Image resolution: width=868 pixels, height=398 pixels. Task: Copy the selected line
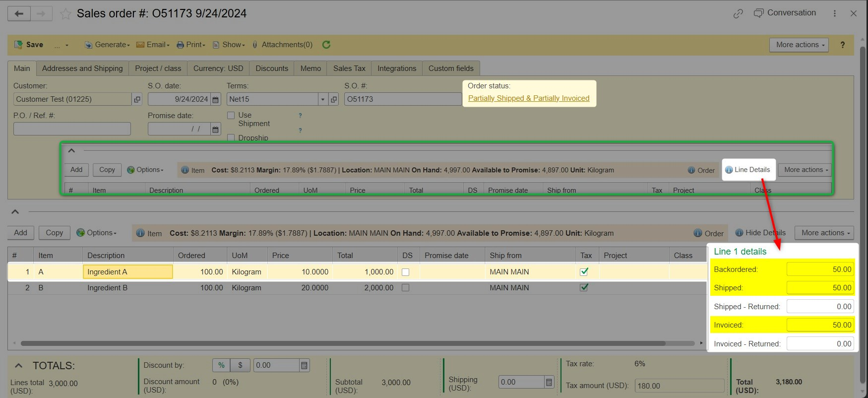tap(55, 233)
